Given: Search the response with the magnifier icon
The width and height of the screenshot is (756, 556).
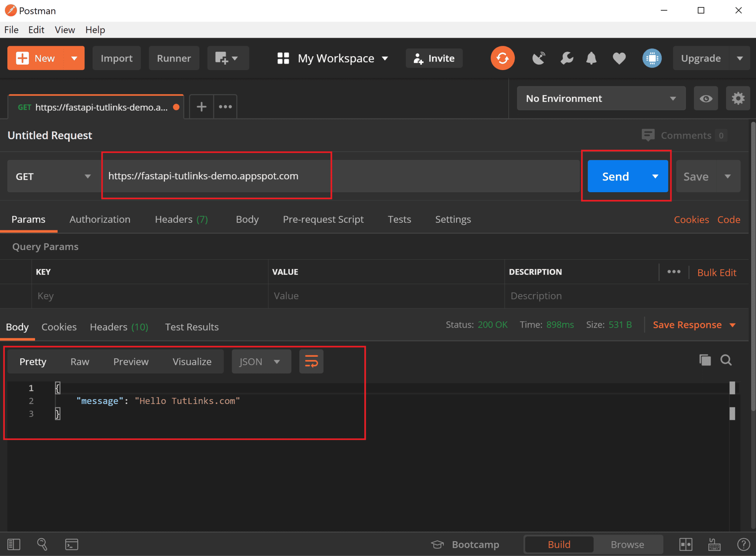Looking at the screenshot, I should (x=726, y=360).
